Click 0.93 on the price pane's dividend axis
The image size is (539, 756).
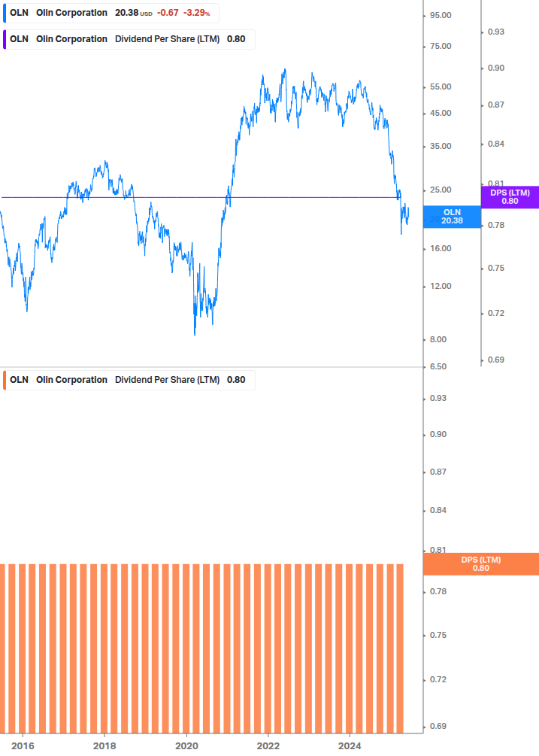coord(496,32)
